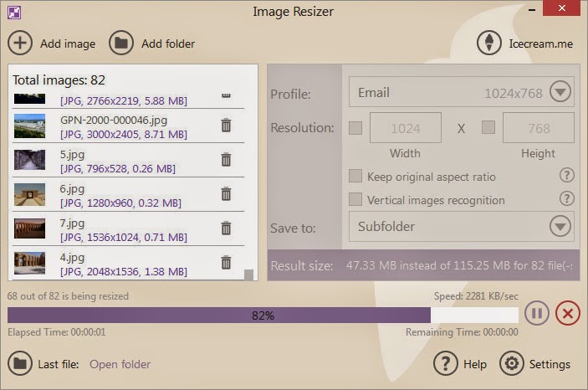Remove 6.jpg using its trash icon

click(x=226, y=193)
